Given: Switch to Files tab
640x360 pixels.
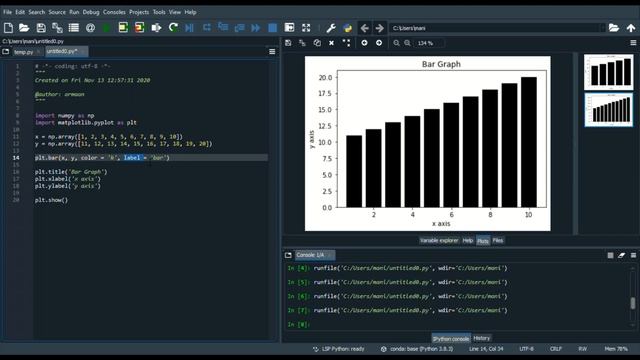Looking at the screenshot, I should click(498, 240).
